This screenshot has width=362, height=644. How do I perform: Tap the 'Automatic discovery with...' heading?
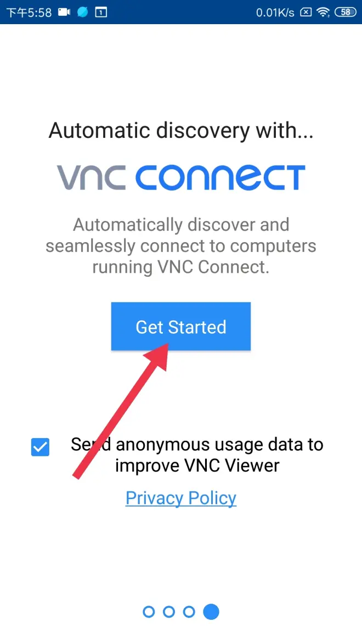pyautogui.click(x=181, y=131)
